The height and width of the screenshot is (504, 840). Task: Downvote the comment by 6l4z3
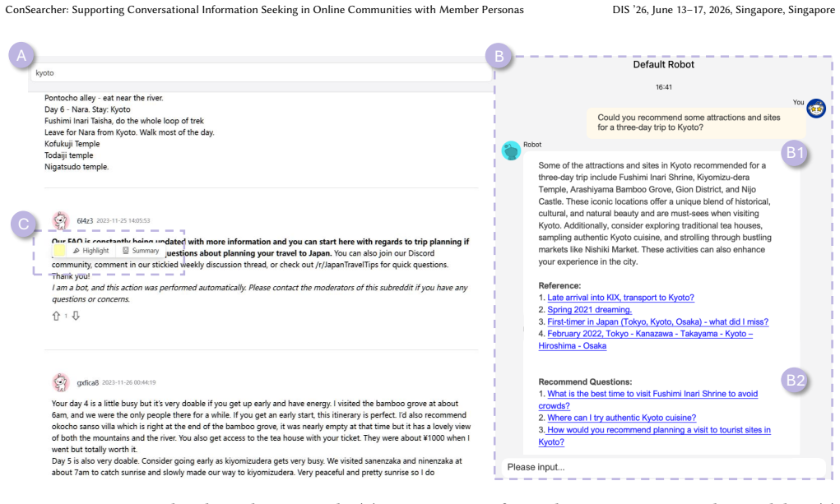tap(76, 316)
